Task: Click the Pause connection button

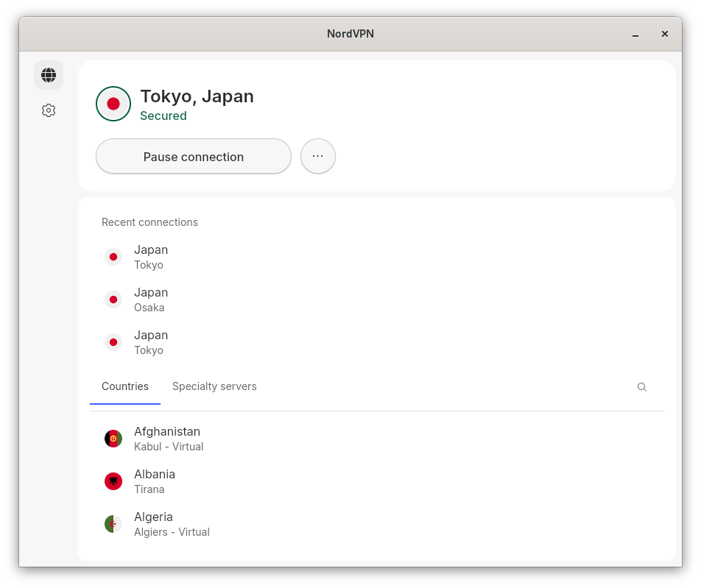Action: (194, 156)
